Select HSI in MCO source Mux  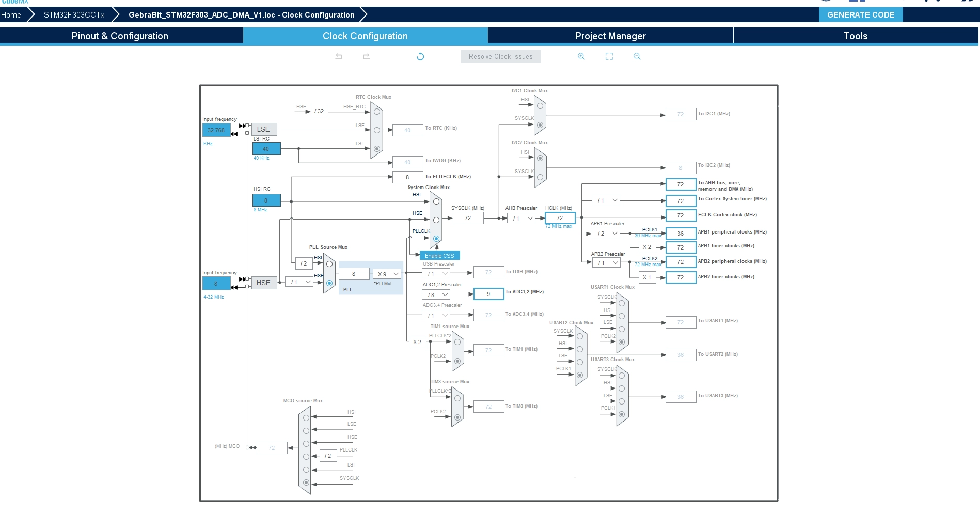306,418
